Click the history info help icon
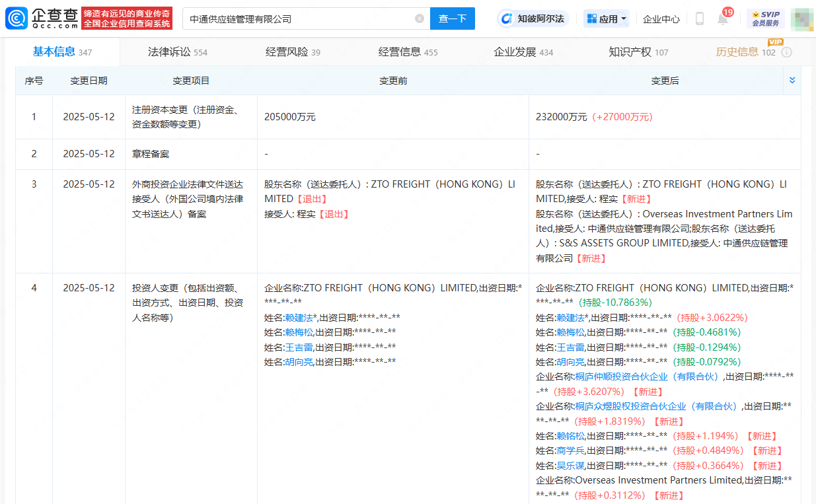This screenshot has width=816, height=504. point(786,52)
